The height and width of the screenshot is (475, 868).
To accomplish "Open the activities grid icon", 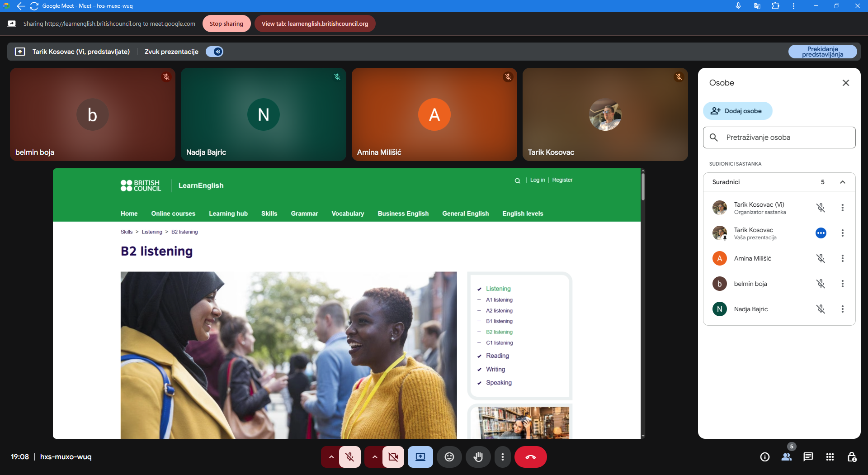I will point(830,457).
